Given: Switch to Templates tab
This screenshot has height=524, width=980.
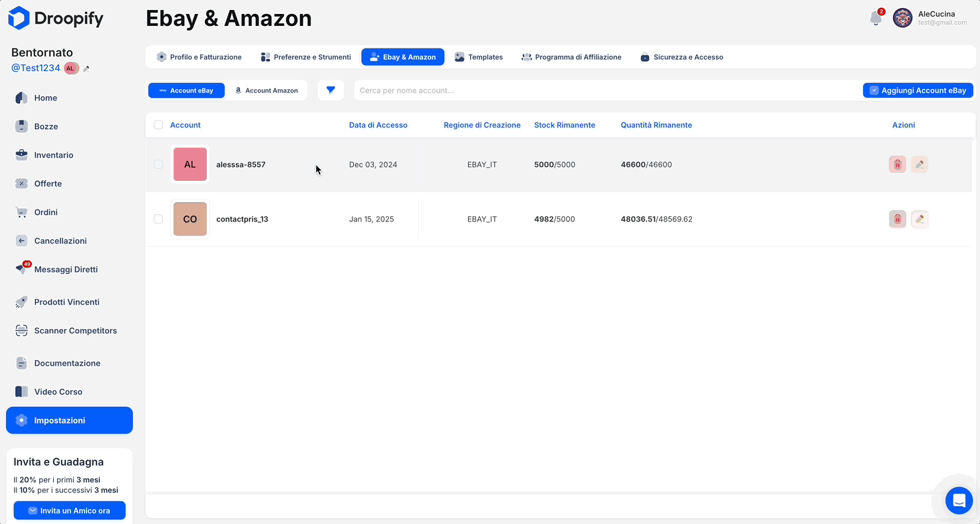Looking at the screenshot, I should (479, 57).
